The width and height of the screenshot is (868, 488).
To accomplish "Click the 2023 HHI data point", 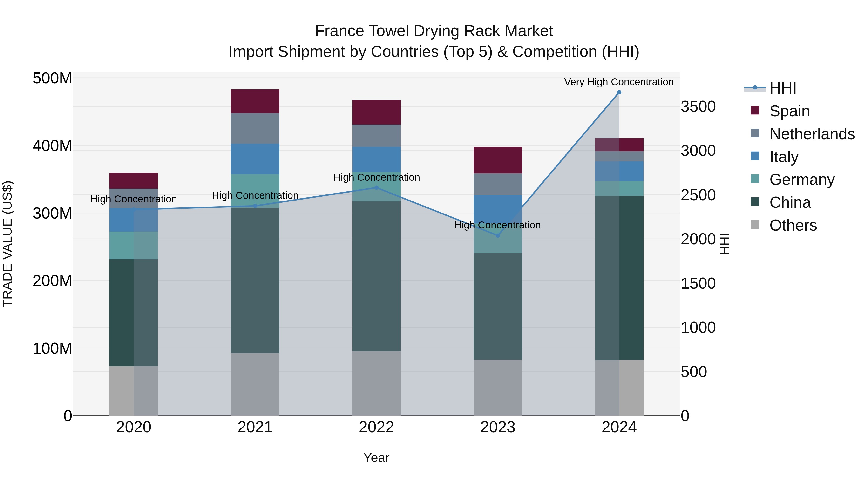I will 498,235.
